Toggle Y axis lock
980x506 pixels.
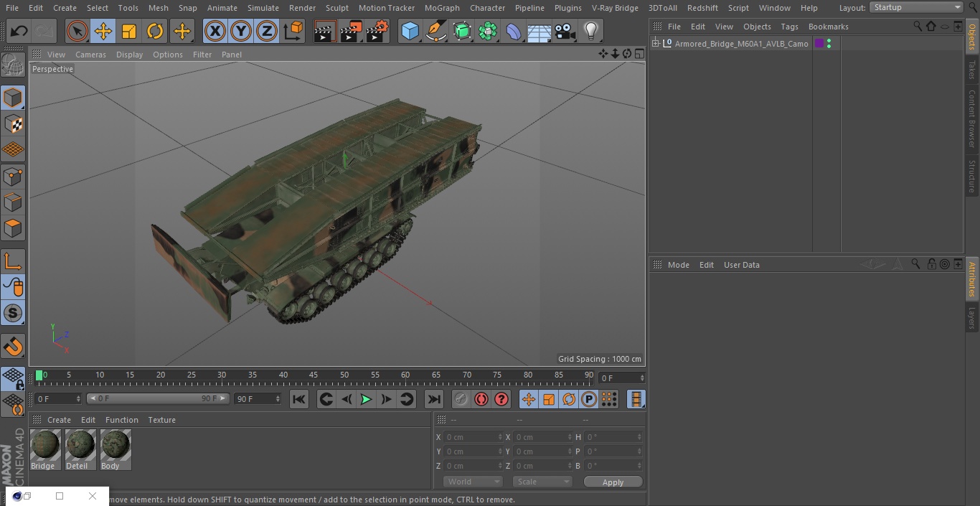[x=241, y=31]
